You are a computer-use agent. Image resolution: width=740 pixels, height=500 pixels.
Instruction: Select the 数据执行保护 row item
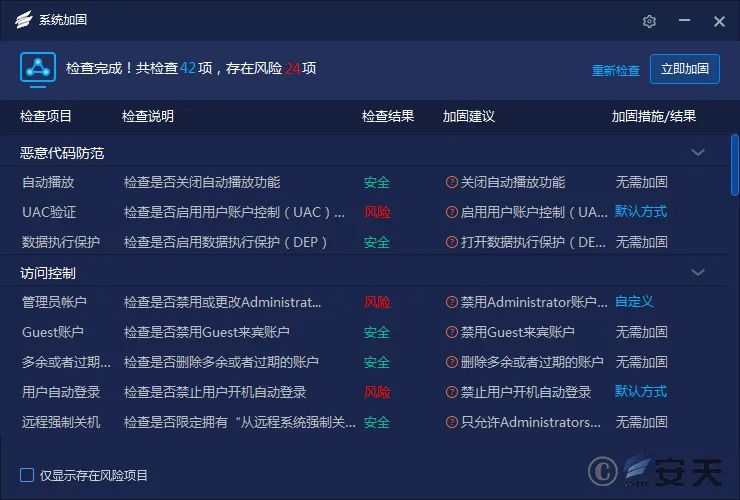tap(61, 242)
